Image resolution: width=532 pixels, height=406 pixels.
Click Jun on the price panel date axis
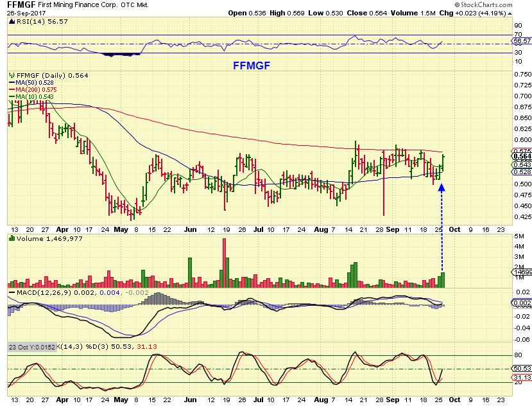coord(191,230)
